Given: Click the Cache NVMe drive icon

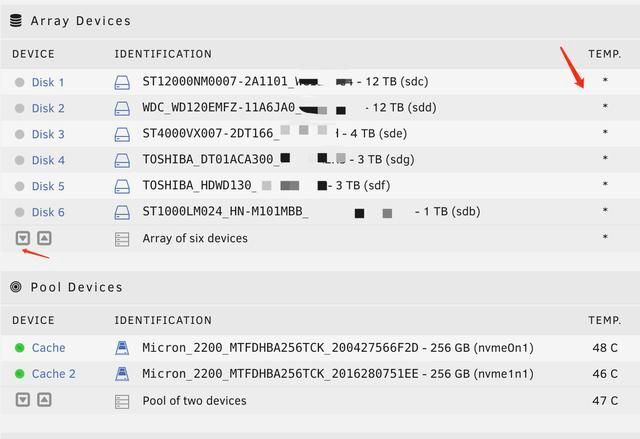Looking at the screenshot, I should (x=122, y=348).
